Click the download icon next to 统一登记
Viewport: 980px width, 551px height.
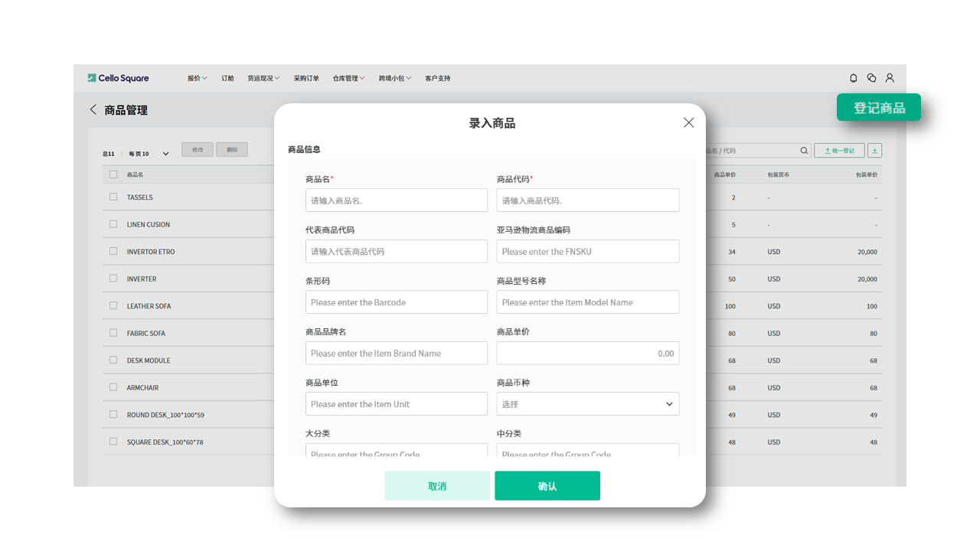tap(874, 150)
